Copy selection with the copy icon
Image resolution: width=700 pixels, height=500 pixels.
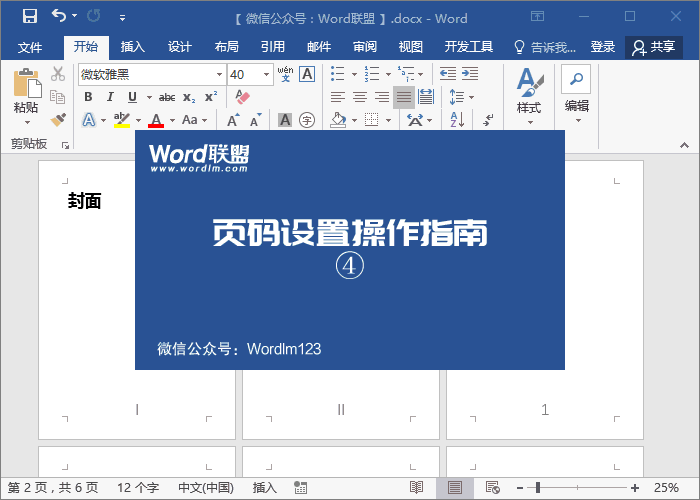point(58,96)
